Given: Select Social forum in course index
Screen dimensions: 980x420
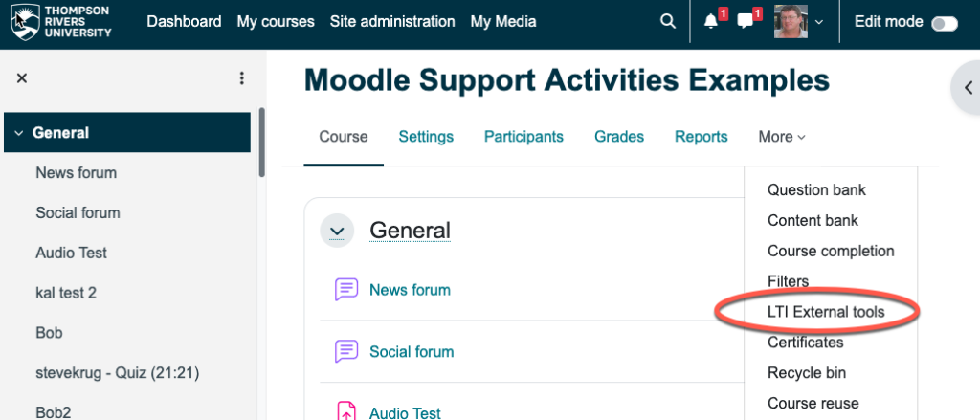Looking at the screenshot, I should (x=78, y=212).
